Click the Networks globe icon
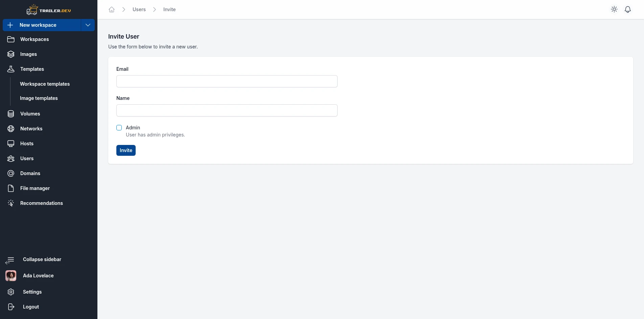This screenshot has width=644, height=319. (11, 129)
